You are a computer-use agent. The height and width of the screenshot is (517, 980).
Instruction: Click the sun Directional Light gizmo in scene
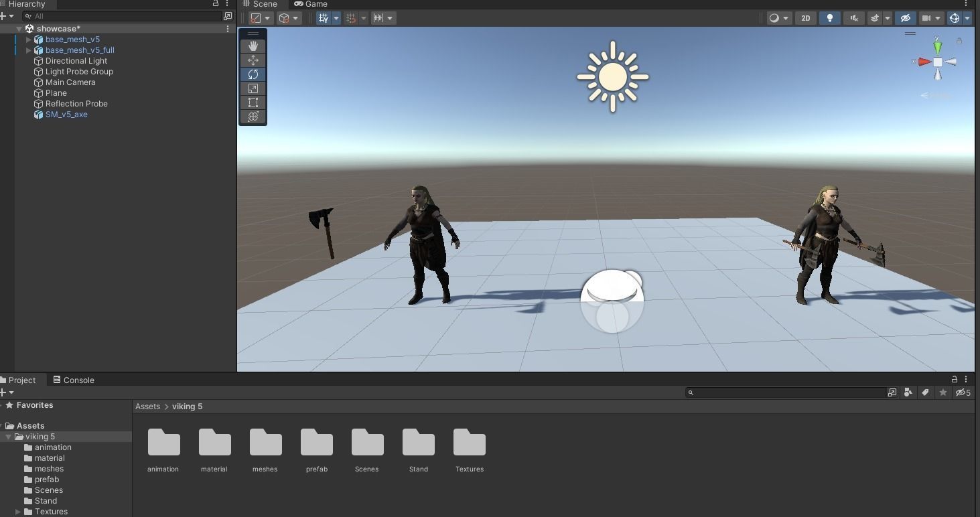612,77
